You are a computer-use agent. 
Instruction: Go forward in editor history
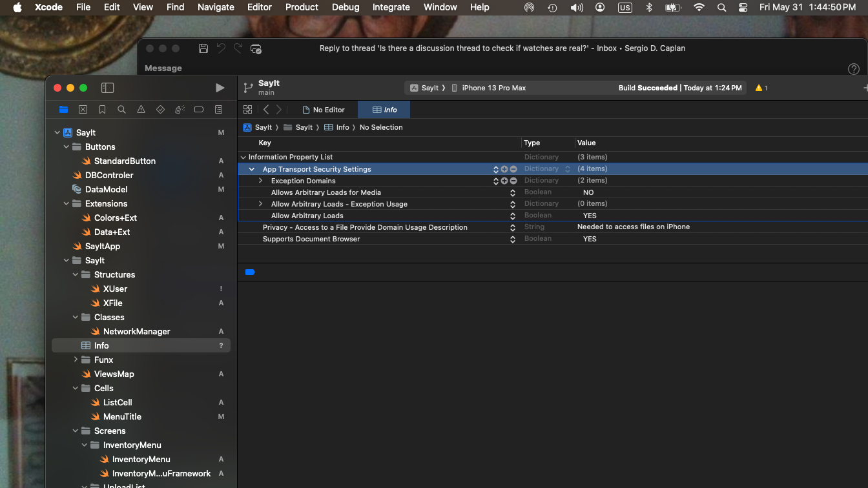(279, 110)
